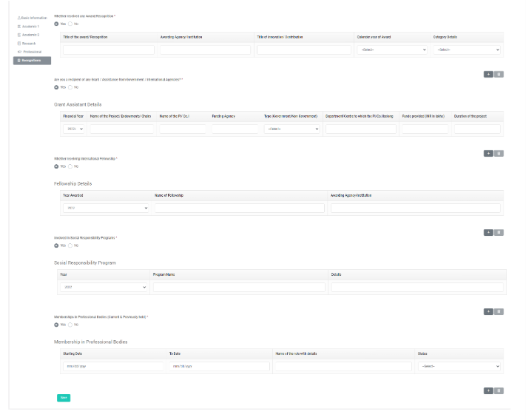Open the Basic Information sidebar link
Screen dimensions: 526x420
[x=33, y=18]
